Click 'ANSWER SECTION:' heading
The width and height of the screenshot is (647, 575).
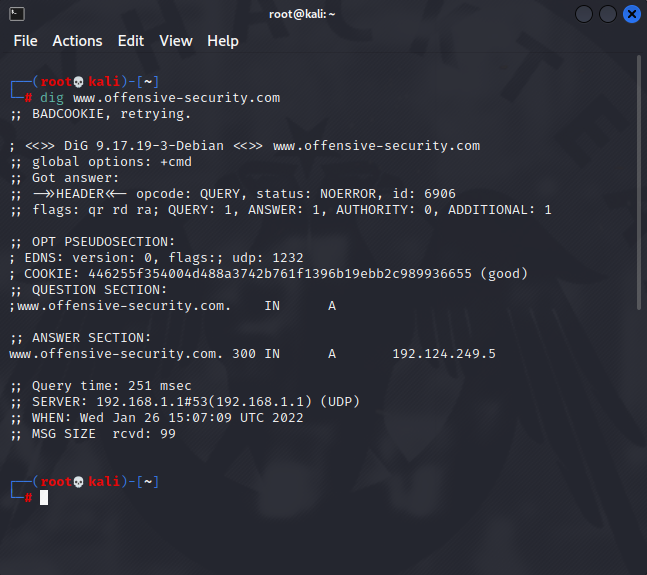[x=92, y=338]
